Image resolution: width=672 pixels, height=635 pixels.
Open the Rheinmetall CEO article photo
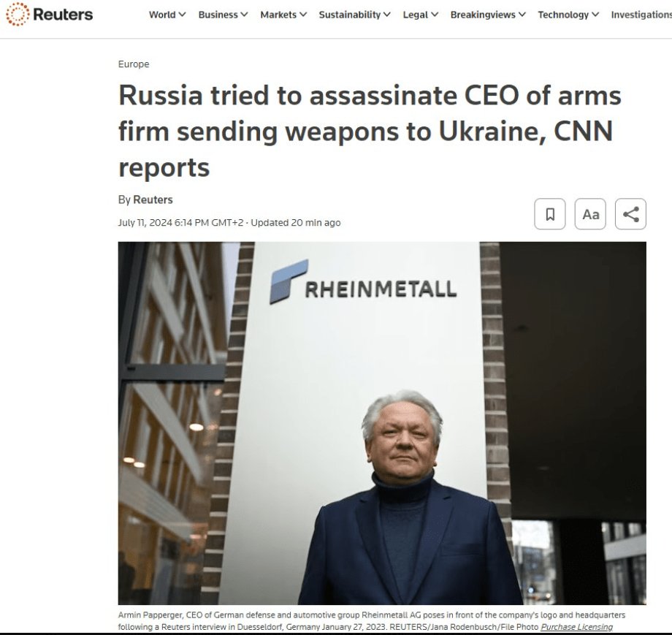click(x=382, y=423)
